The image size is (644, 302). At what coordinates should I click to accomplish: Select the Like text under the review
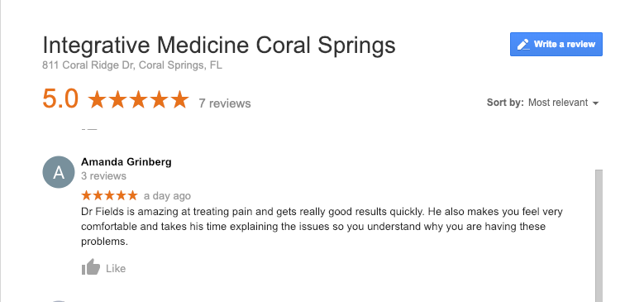[x=116, y=269]
